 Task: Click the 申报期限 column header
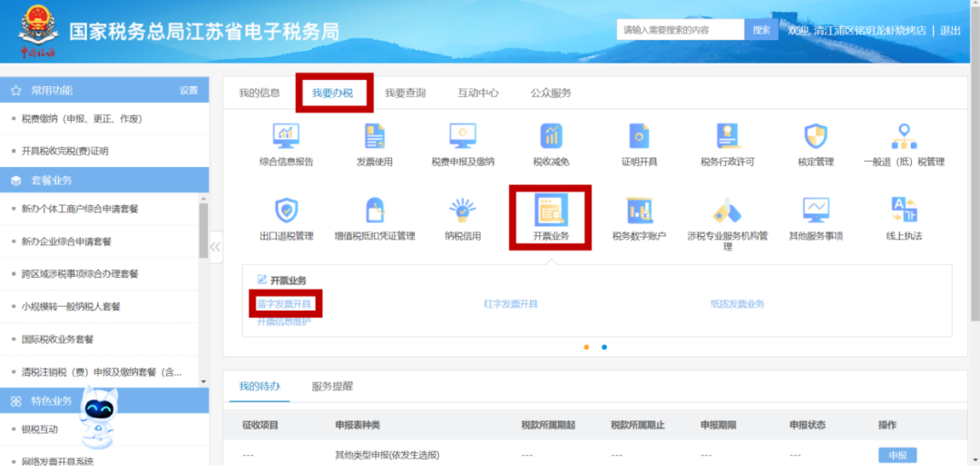point(718,425)
